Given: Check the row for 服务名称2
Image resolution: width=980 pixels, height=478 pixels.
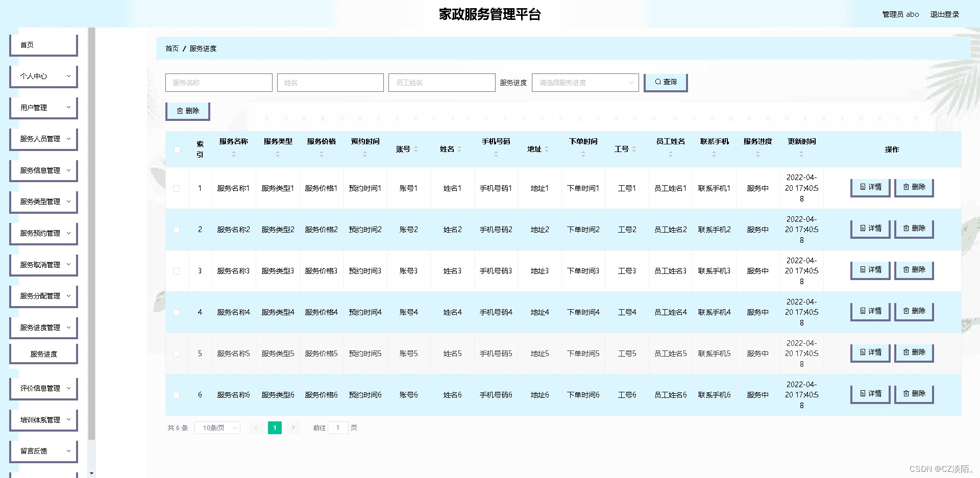Looking at the screenshot, I should click(177, 230).
